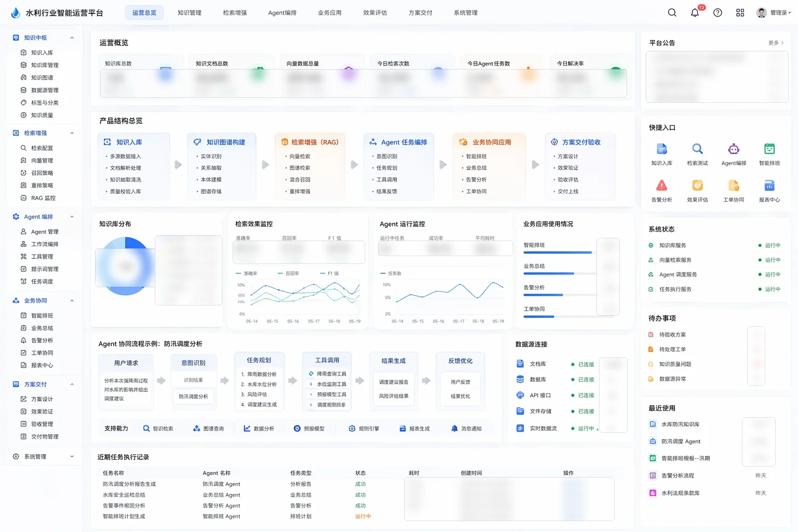Open 报表中心 quick entry icon

pyautogui.click(x=769, y=185)
